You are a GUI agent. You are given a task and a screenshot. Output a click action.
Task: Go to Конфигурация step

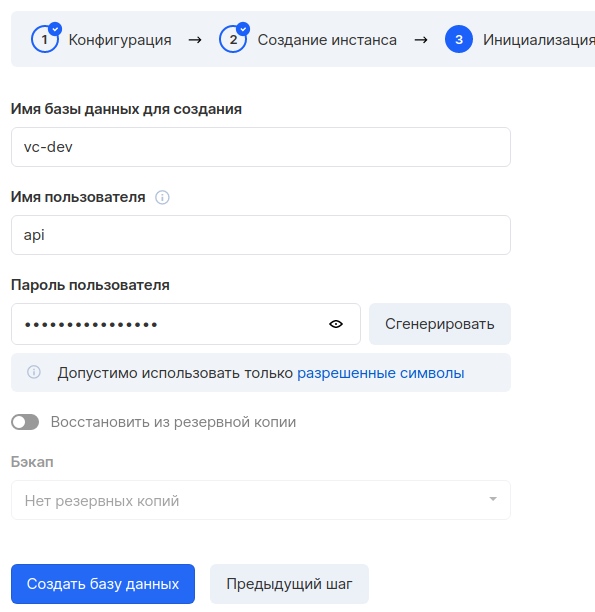(120, 40)
